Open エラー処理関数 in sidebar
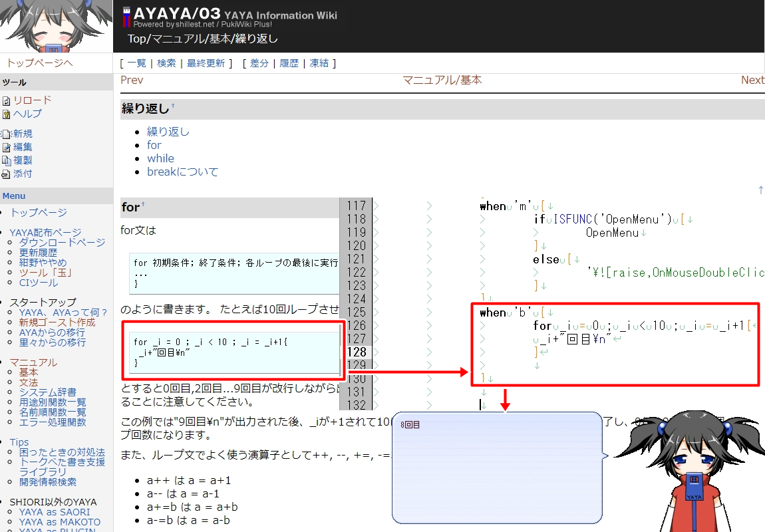 pyautogui.click(x=53, y=422)
